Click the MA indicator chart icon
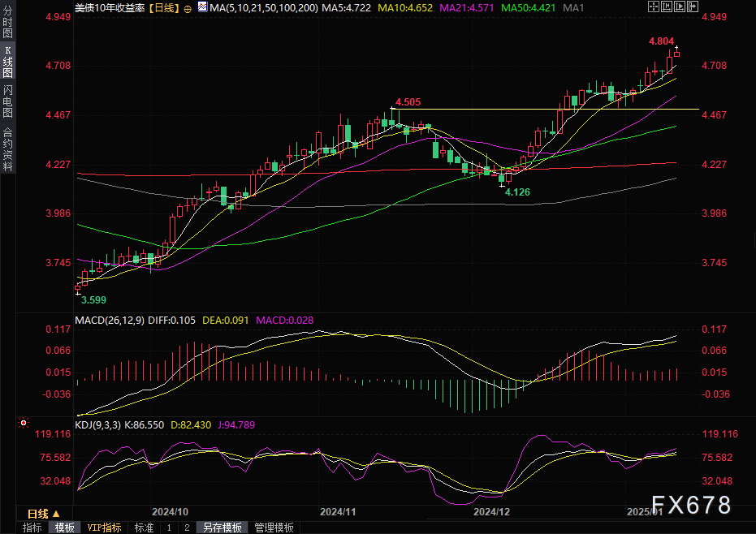Image resolution: width=756 pixels, height=534 pixels. [x=201, y=7]
